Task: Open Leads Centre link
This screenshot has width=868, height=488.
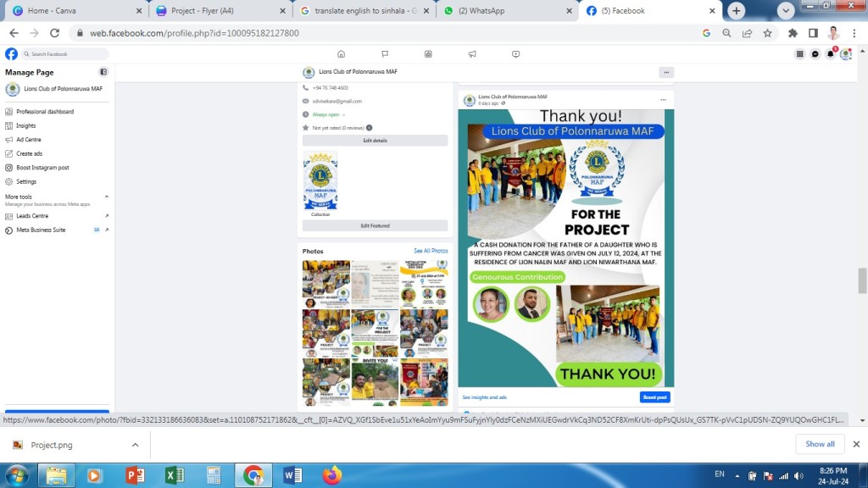Action: tap(57, 216)
